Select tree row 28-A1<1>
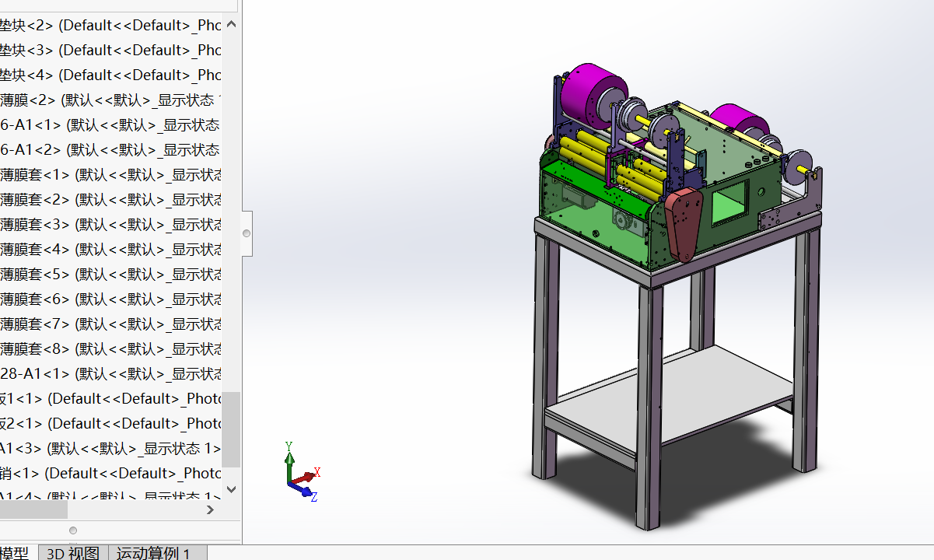Viewport: 934px width, 560px height. click(110, 373)
